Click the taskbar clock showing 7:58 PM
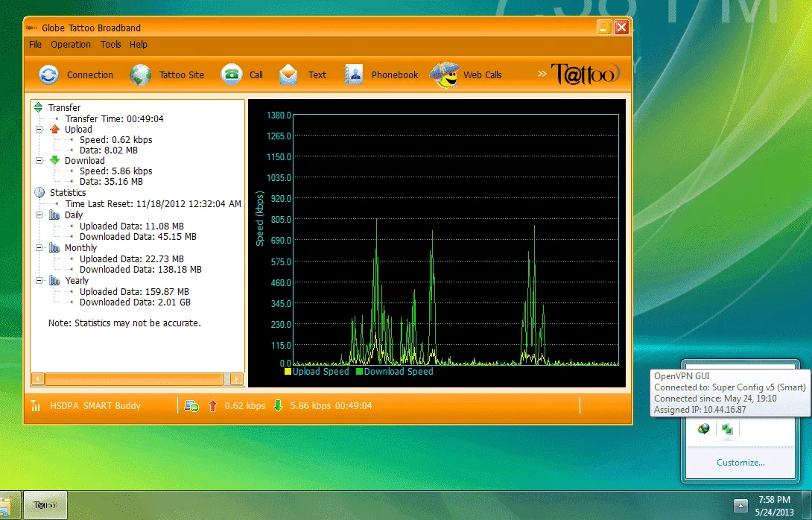This screenshot has width=812, height=520. coord(774,500)
